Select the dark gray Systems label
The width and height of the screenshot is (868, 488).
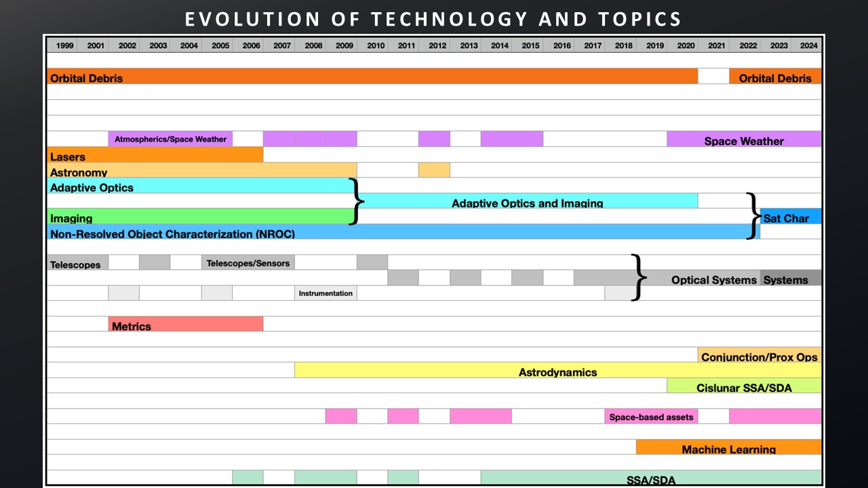pos(786,280)
